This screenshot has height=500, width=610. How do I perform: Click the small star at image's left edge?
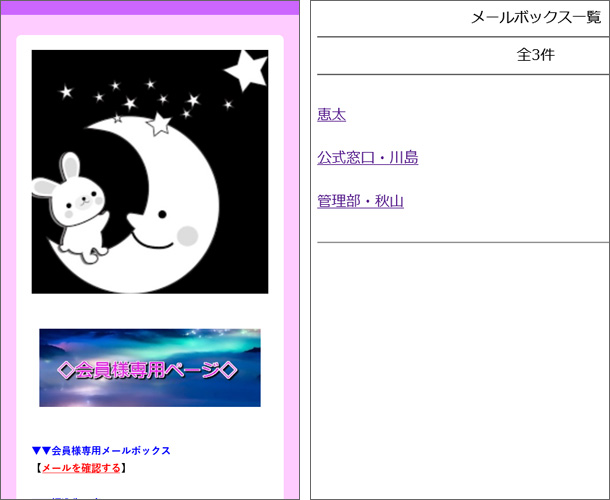pyautogui.click(x=67, y=93)
